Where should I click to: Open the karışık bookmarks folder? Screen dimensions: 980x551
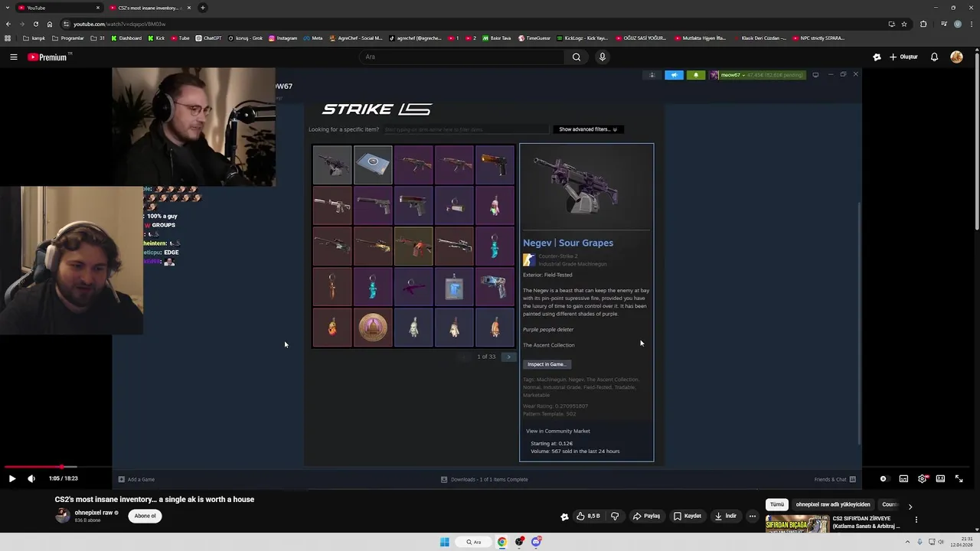(34, 38)
